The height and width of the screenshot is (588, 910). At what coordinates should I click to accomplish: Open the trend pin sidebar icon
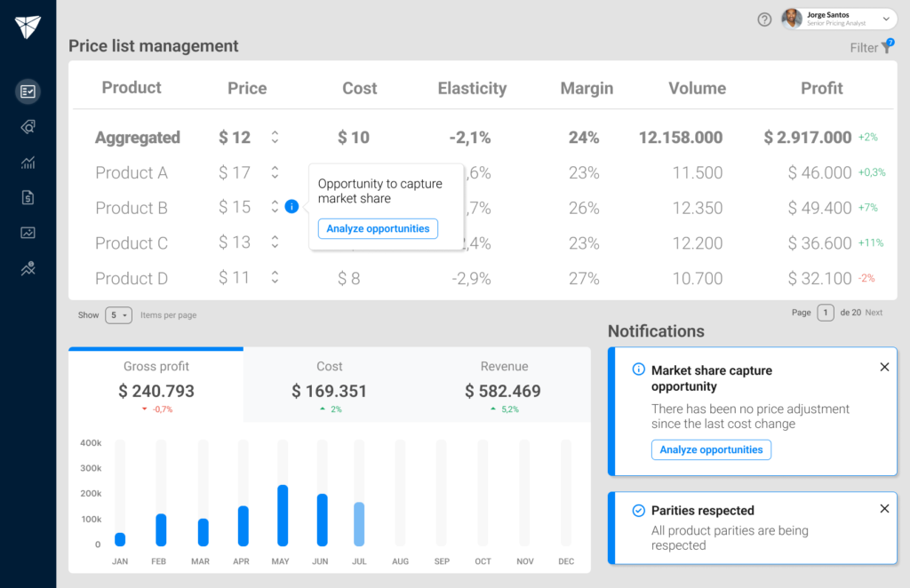[x=28, y=268]
